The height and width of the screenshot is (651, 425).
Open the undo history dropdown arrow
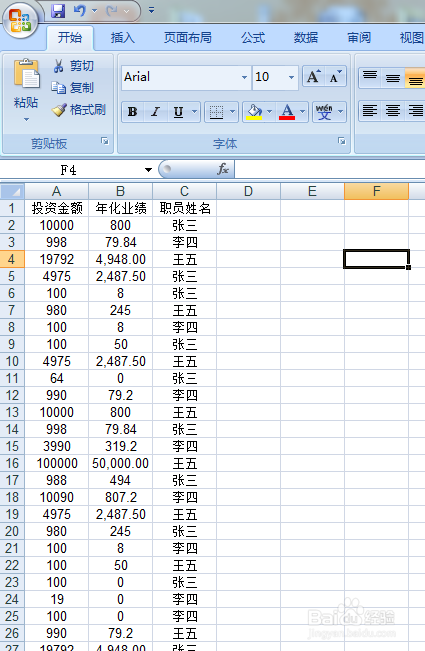click(94, 11)
